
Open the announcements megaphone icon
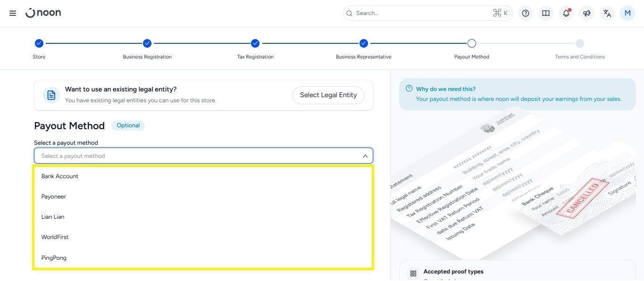[587, 13]
